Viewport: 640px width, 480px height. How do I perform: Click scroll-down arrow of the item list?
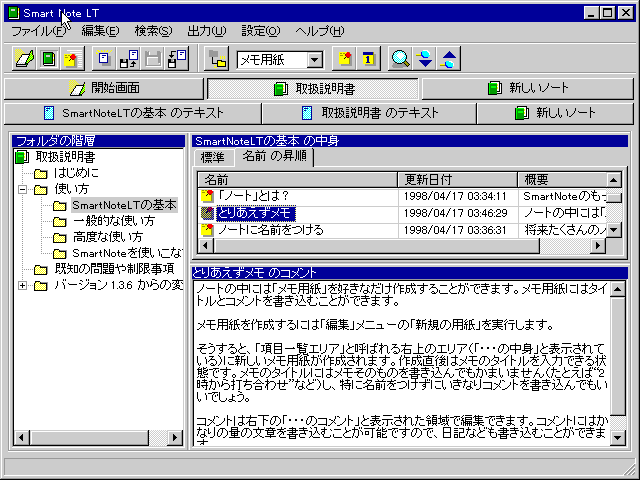[x=614, y=230]
